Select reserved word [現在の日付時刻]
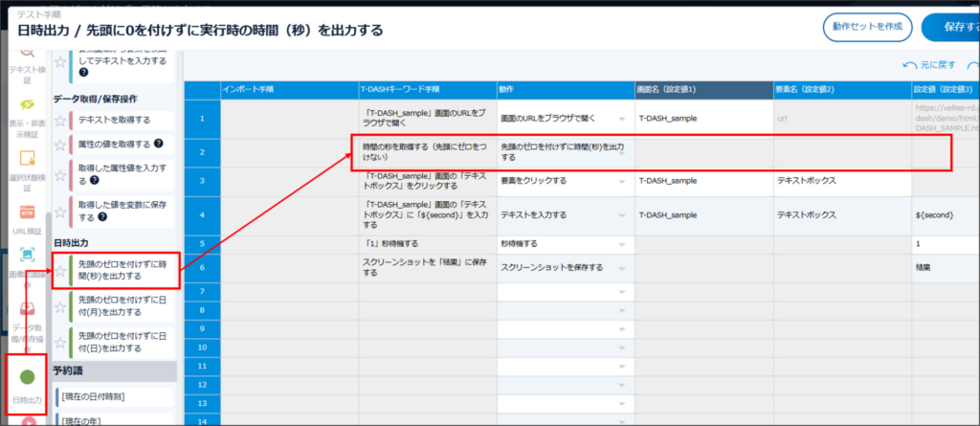 click(x=115, y=396)
